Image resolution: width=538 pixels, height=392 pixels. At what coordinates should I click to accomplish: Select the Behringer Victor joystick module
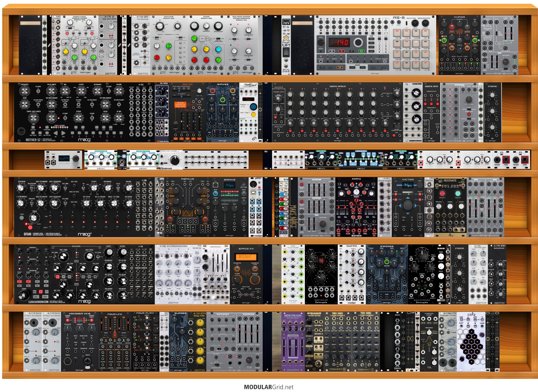408,207
